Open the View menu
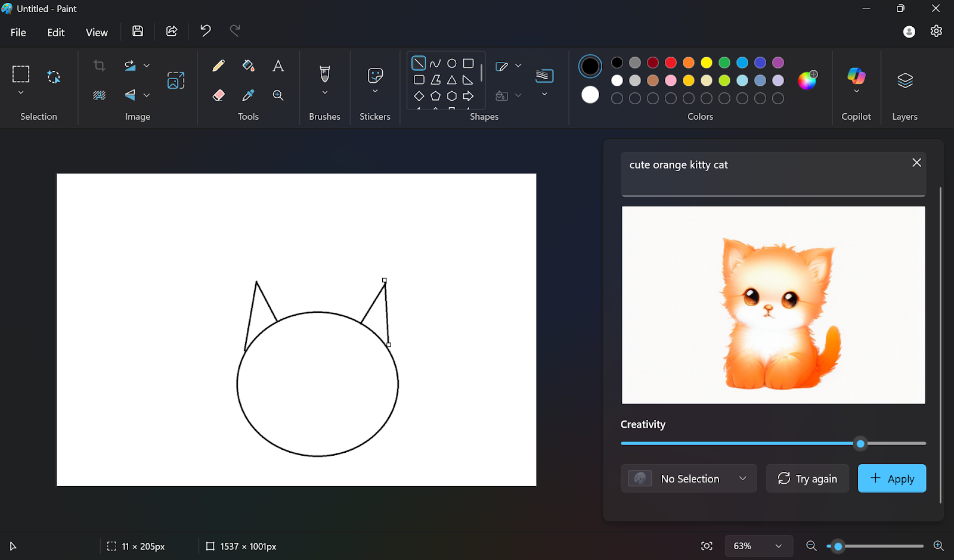Image resolution: width=954 pixels, height=560 pixels. tap(97, 32)
